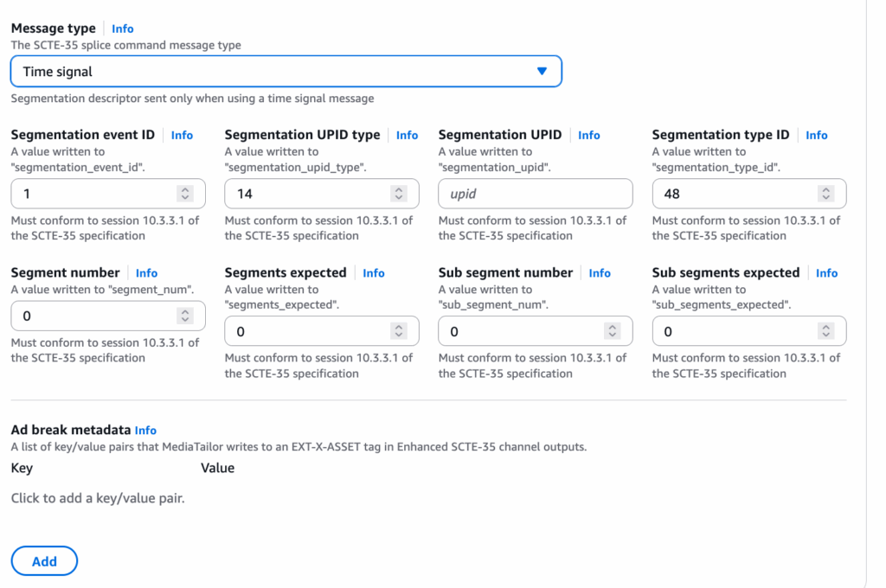Image resolution: width=886 pixels, height=588 pixels.
Task: Click the Add key/value pair button
Action: [x=44, y=561]
